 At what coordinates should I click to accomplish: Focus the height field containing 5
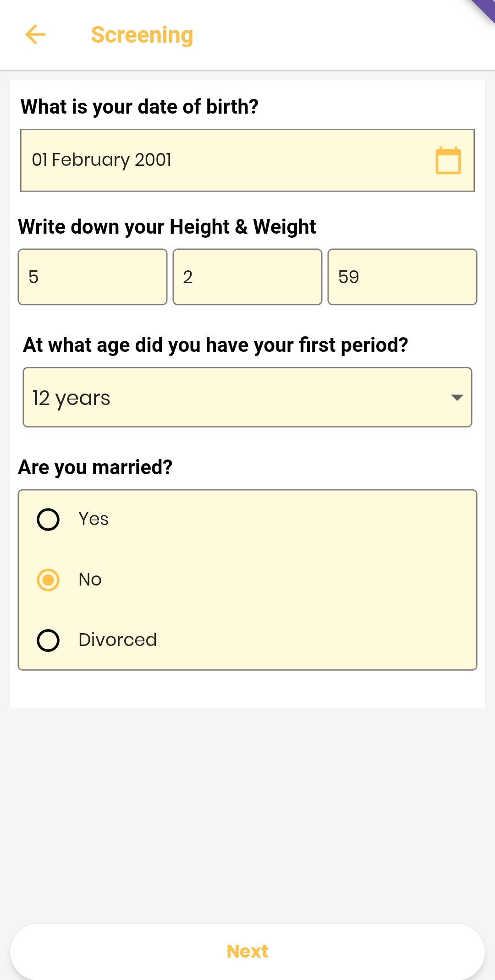[93, 277]
